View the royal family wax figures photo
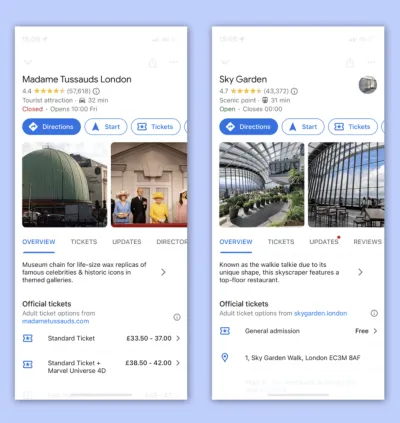400x423 pixels. point(149,185)
